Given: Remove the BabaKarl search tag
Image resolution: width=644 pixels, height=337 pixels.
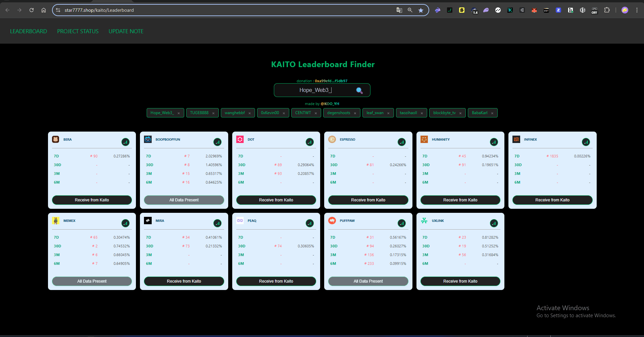Looking at the screenshot, I should (x=492, y=113).
